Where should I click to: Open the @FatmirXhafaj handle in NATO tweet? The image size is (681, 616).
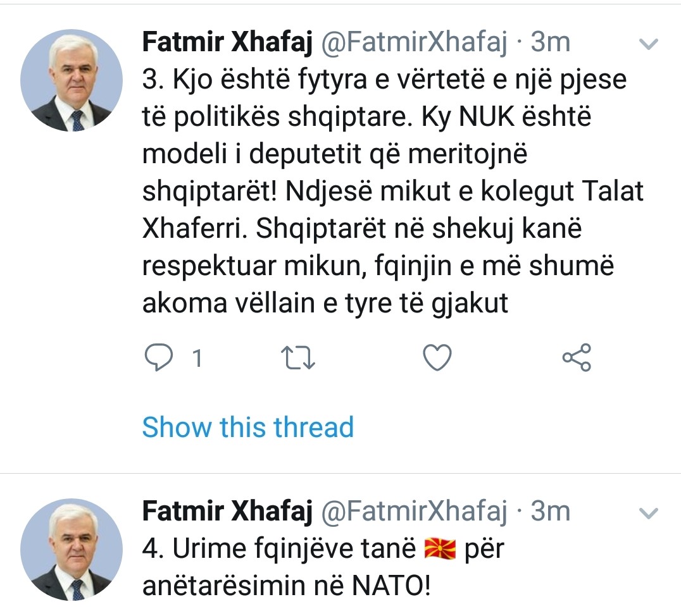415,512
